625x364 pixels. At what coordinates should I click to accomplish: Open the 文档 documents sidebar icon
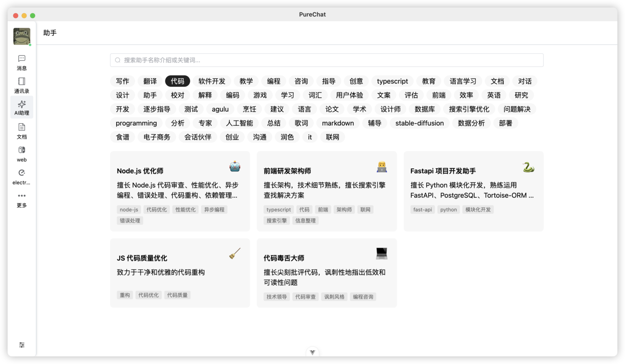tap(22, 131)
